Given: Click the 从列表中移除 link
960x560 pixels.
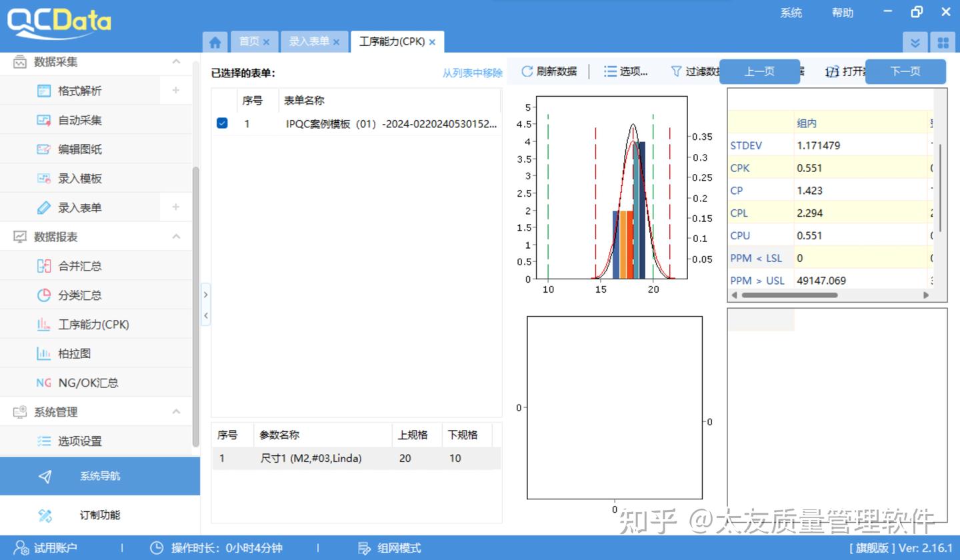Looking at the screenshot, I should point(473,73).
